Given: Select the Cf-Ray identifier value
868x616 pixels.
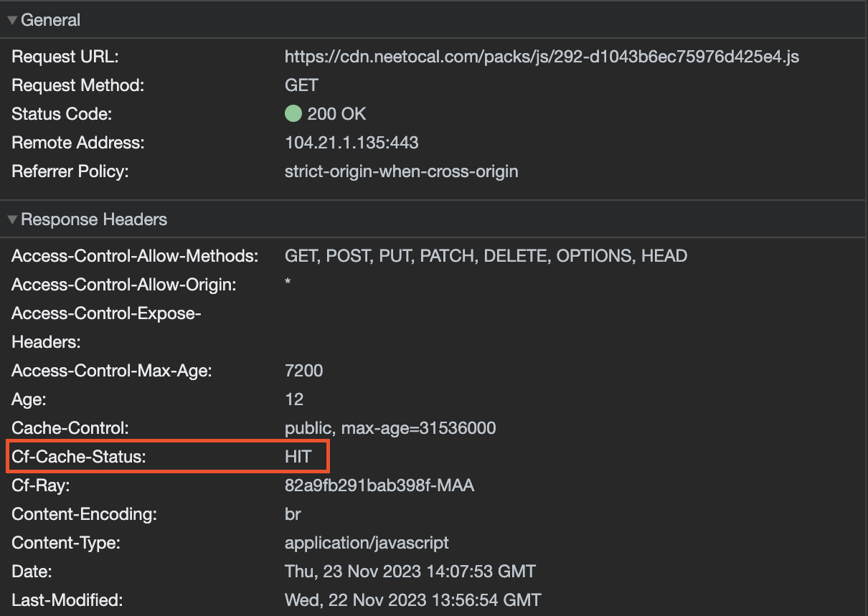Looking at the screenshot, I should 379,485.
